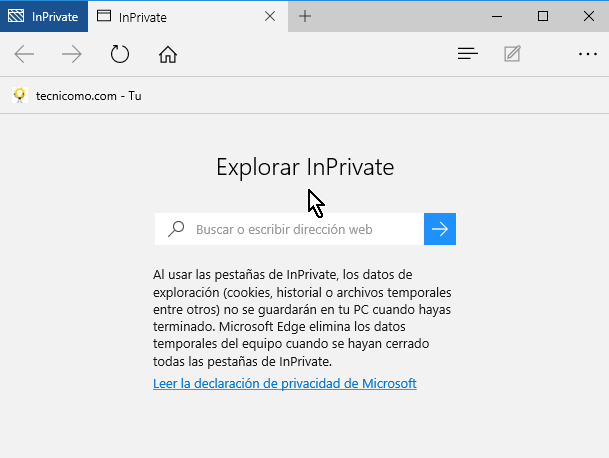Click the Explorar InPrivate heading
Screen dimensions: 609x458
pos(305,167)
